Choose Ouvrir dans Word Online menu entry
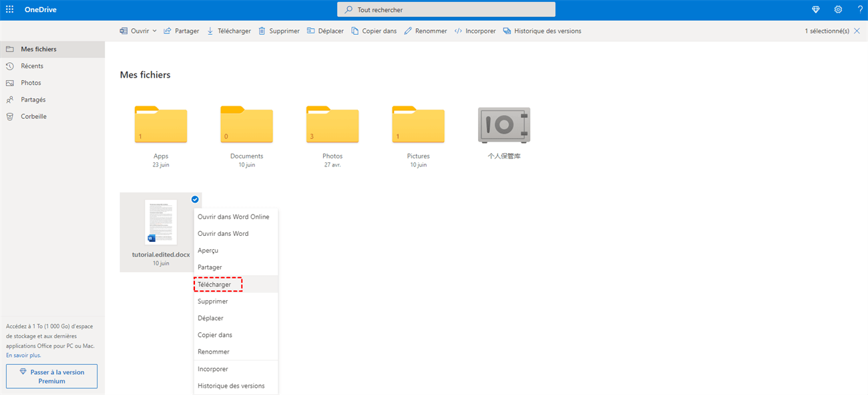 (233, 217)
